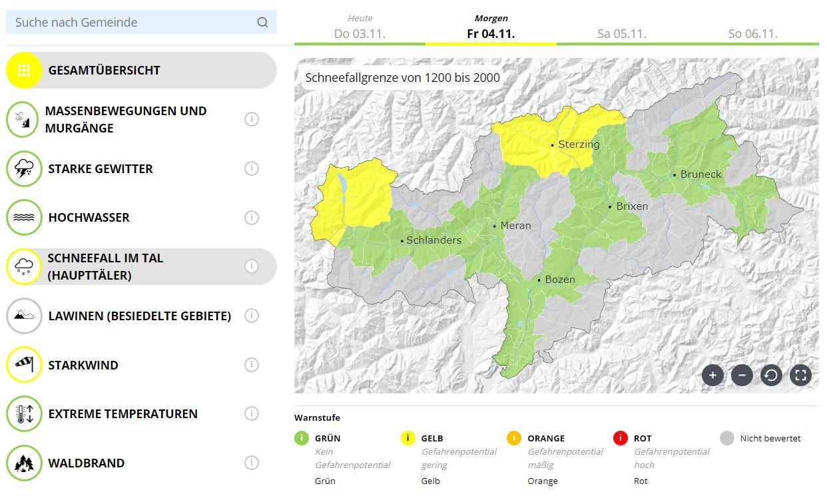Image resolution: width=827 pixels, height=504 pixels.
Task: Click the yellow GELB warning level dot
Action: click(x=407, y=438)
